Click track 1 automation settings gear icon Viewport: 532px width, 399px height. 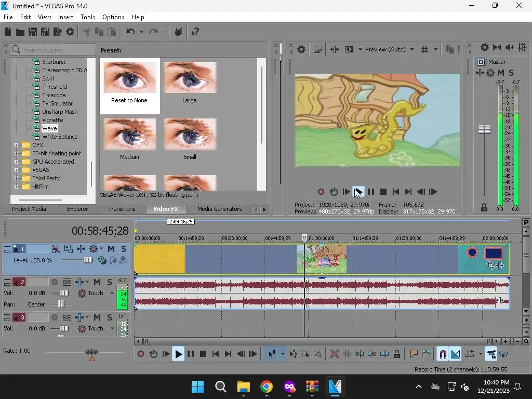pos(94,249)
